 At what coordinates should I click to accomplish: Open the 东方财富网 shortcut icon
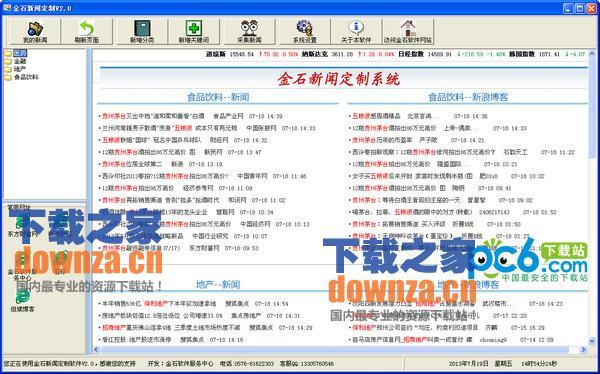(23, 222)
